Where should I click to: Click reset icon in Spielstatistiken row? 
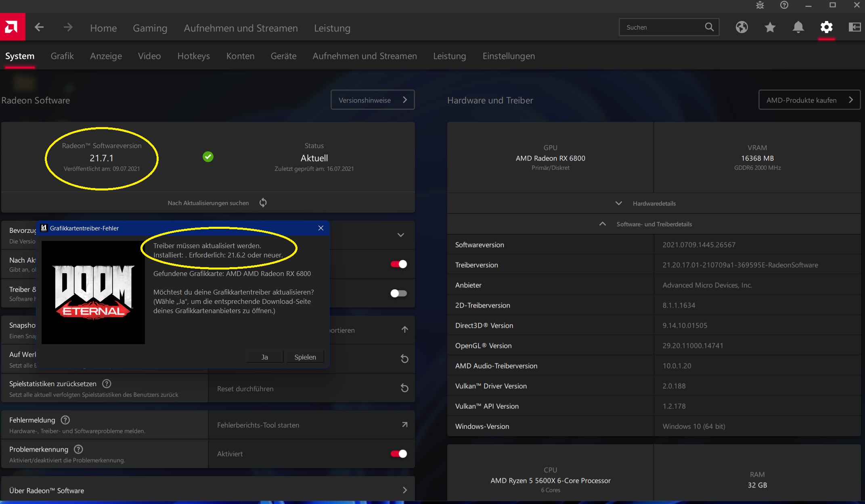(404, 388)
